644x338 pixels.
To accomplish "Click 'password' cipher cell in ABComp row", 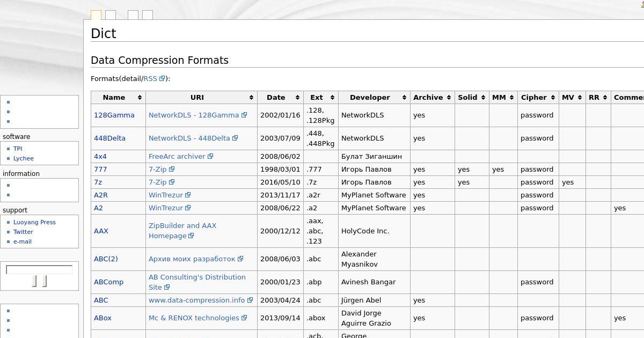I will 537,282.
